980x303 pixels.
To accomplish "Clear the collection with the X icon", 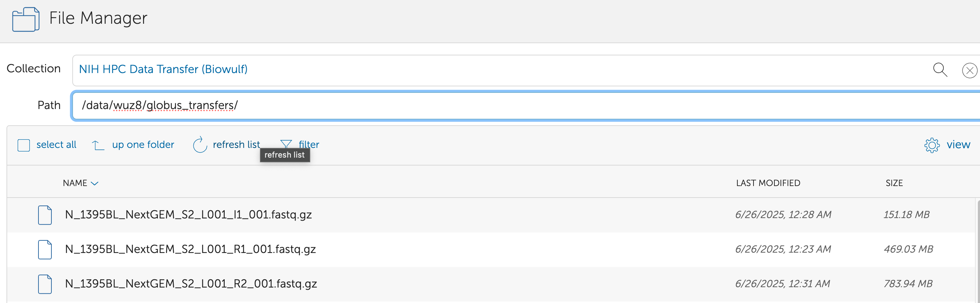I will pyautogui.click(x=969, y=71).
